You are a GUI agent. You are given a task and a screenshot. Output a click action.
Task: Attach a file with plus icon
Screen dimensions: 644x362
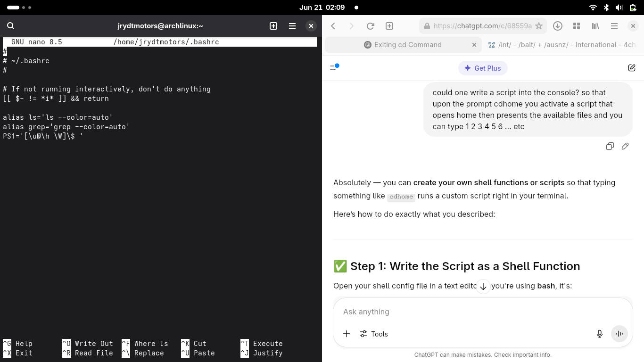pyautogui.click(x=347, y=334)
